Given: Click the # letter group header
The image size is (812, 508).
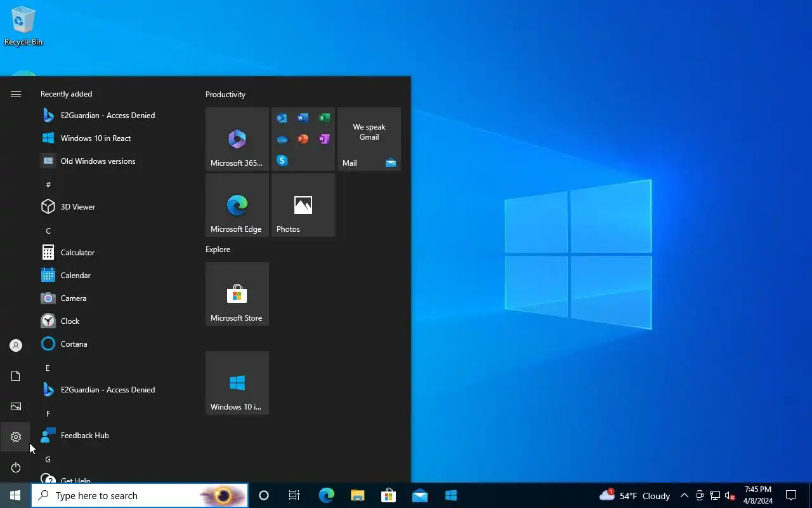Looking at the screenshot, I should [48, 185].
